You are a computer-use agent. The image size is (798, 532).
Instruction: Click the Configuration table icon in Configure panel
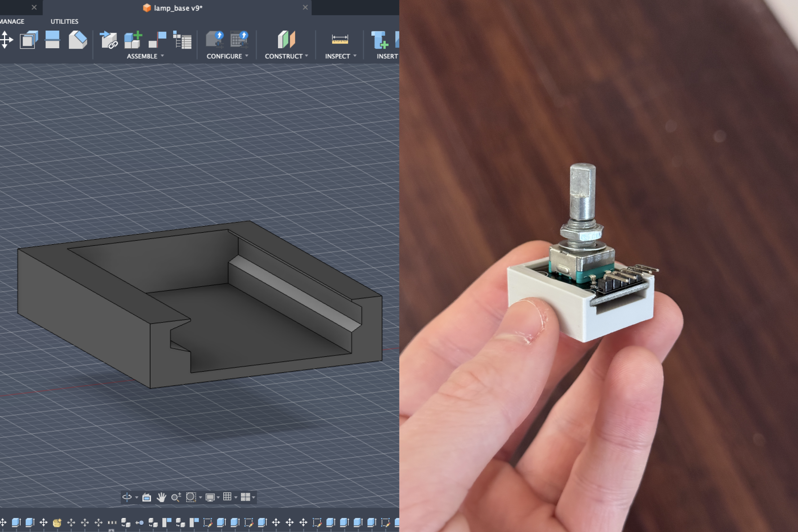[x=239, y=40]
